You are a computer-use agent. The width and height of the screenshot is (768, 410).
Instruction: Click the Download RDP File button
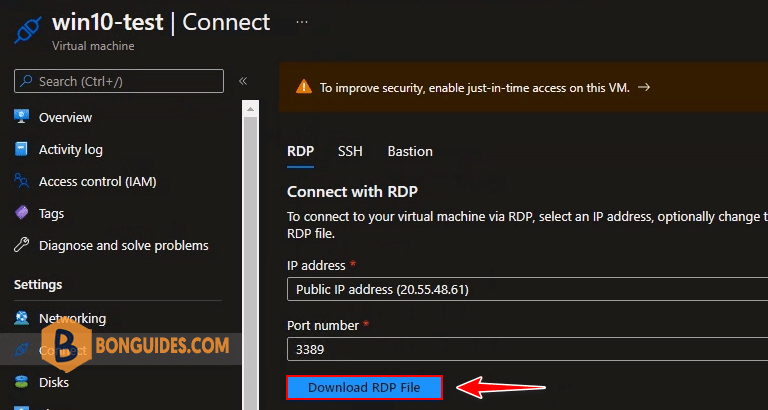click(x=364, y=387)
